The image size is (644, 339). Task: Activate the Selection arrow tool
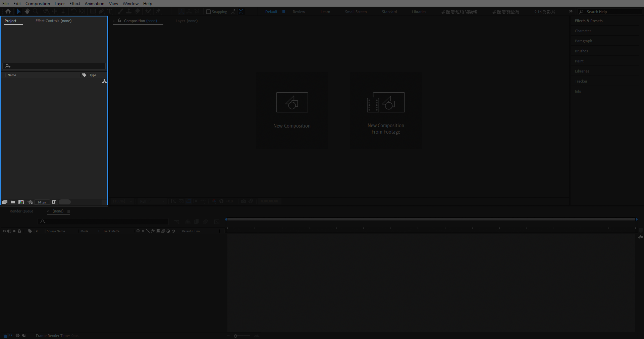pyautogui.click(x=19, y=11)
